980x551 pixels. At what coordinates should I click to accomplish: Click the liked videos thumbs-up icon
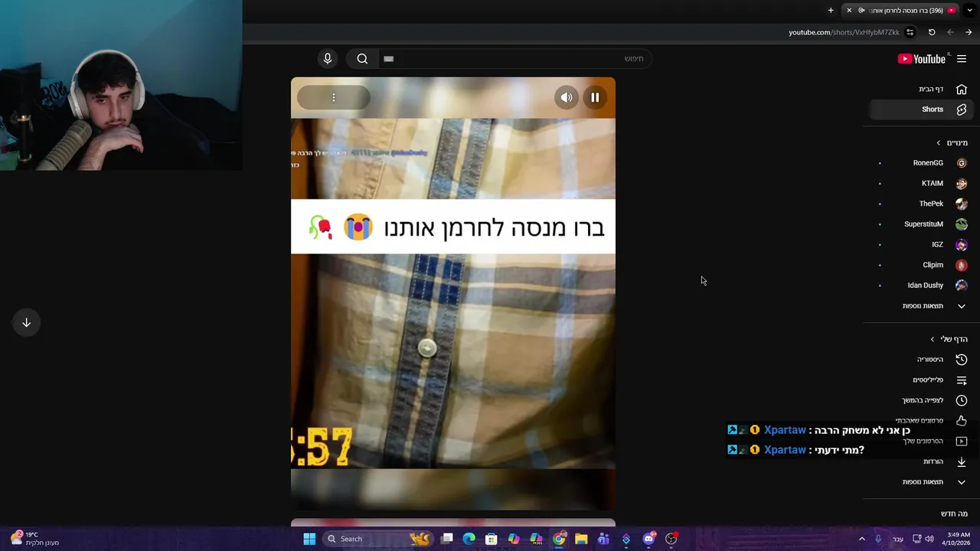click(962, 421)
